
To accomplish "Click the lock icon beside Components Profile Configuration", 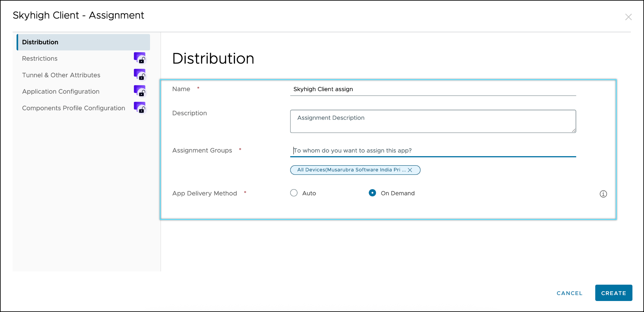I will [x=140, y=108].
